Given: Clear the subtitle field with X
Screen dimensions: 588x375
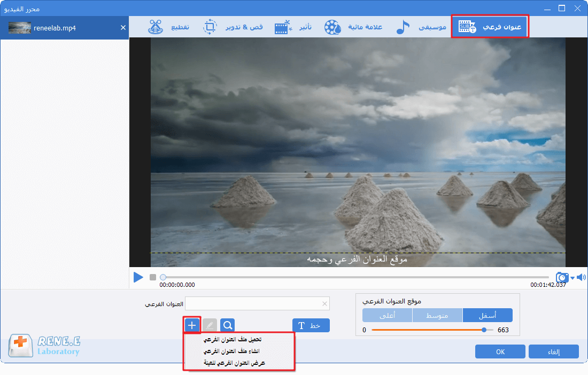Looking at the screenshot, I should 325,304.
